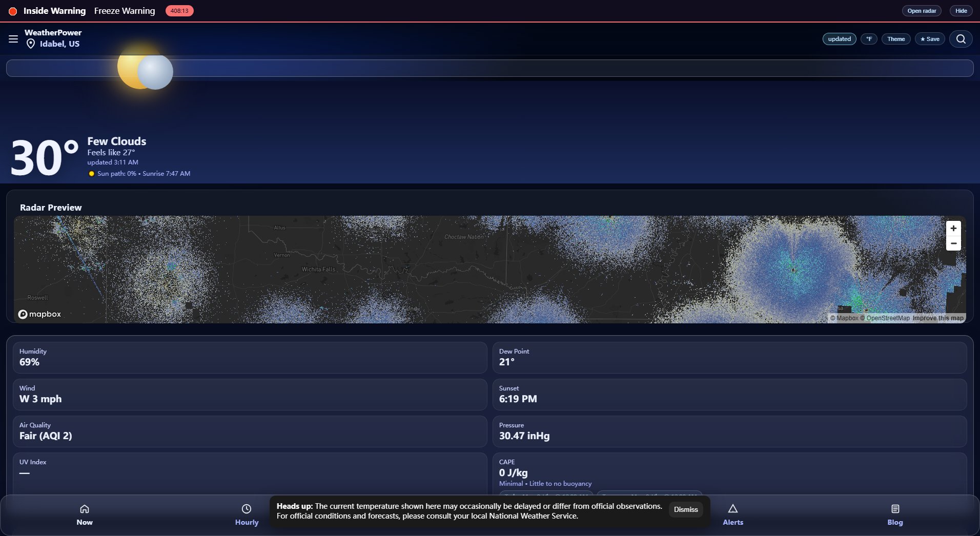Open the search tool
Viewport: 980px width, 536px height.
(962, 38)
